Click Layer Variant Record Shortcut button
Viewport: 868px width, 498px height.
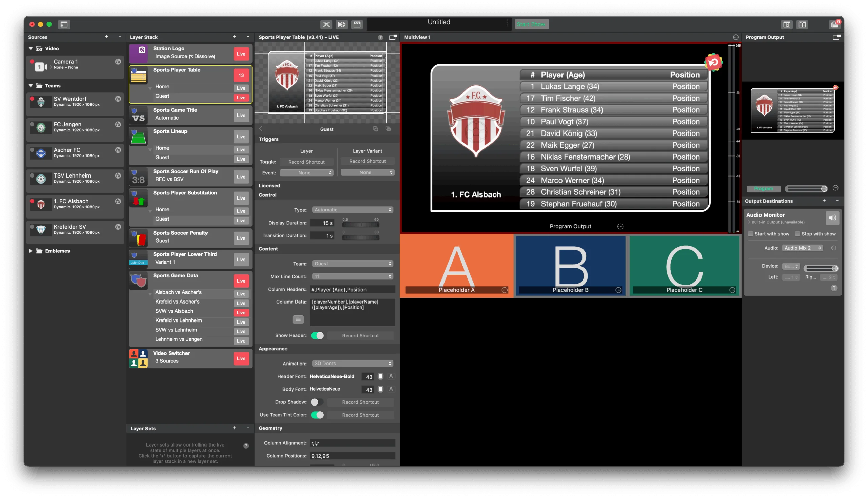click(368, 161)
